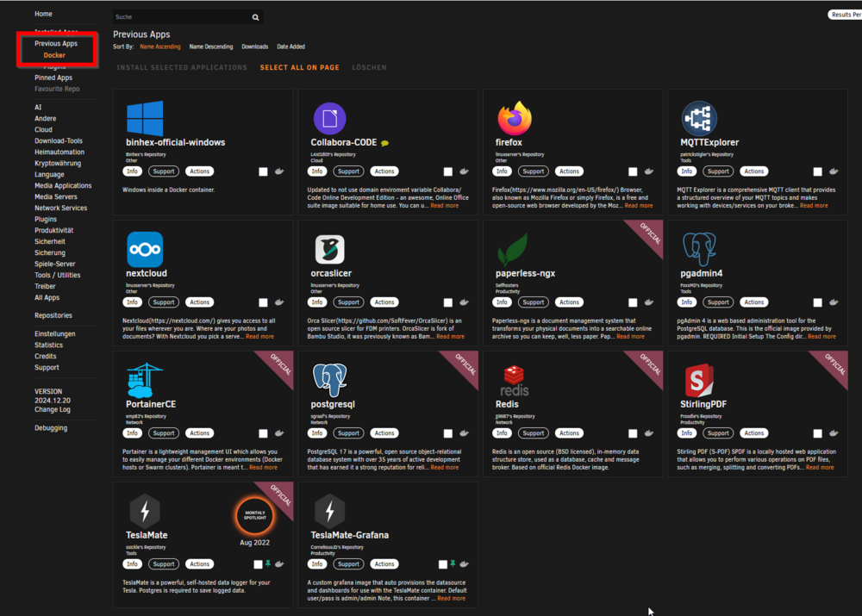Click the TeslaMate-Grafana lightning logo
The height and width of the screenshot is (616, 862).
coord(329,511)
